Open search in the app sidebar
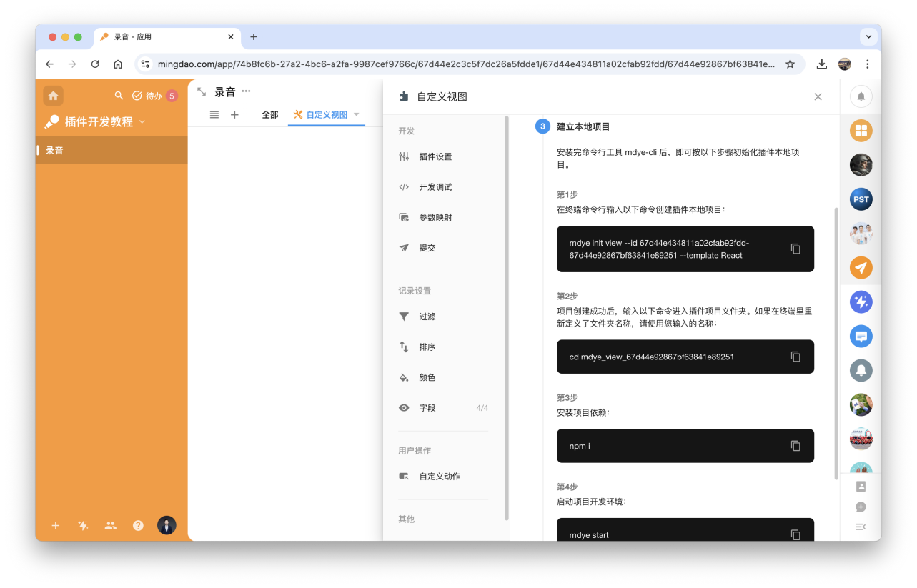This screenshot has width=917, height=588. [119, 96]
